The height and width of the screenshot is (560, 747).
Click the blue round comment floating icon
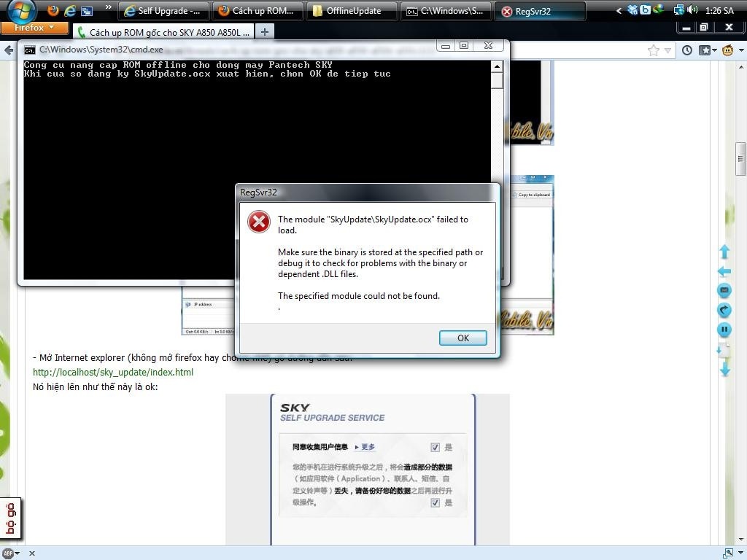tap(724, 290)
